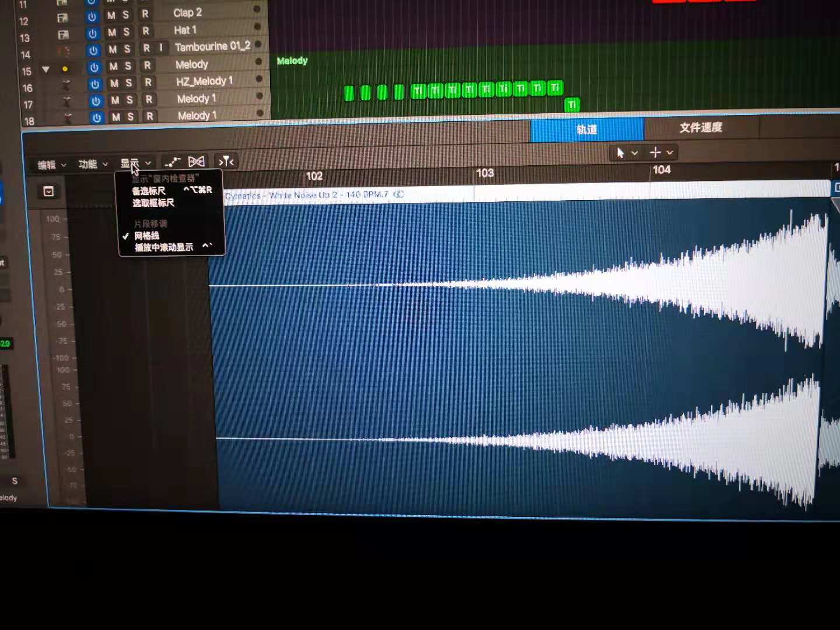
Task: Solo the Clap 2 track
Action: tap(125, 15)
